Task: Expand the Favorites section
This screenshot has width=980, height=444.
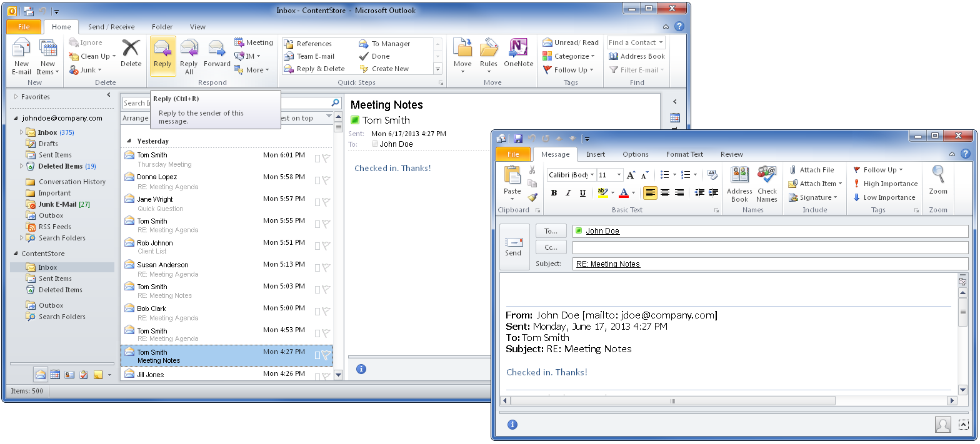Action: [x=16, y=97]
